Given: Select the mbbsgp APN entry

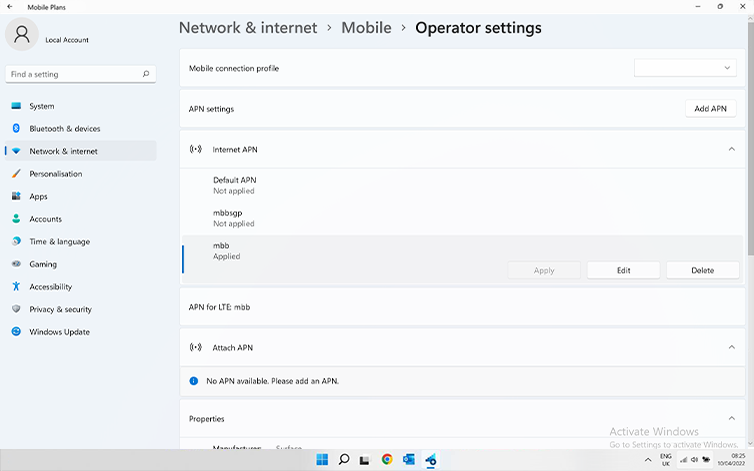Looking at the screenshot, I should (x=228, y=218).
